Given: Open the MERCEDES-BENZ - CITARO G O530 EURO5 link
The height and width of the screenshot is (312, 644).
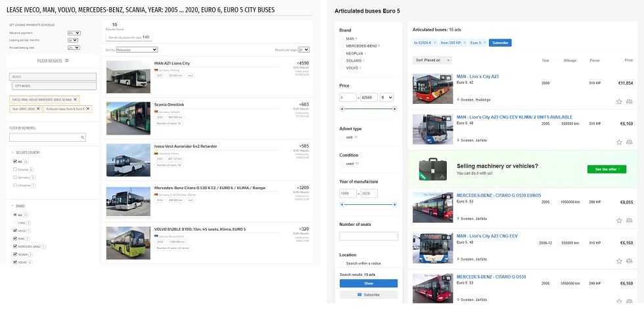Looking at the screenshot, I should tap(499, 196).
